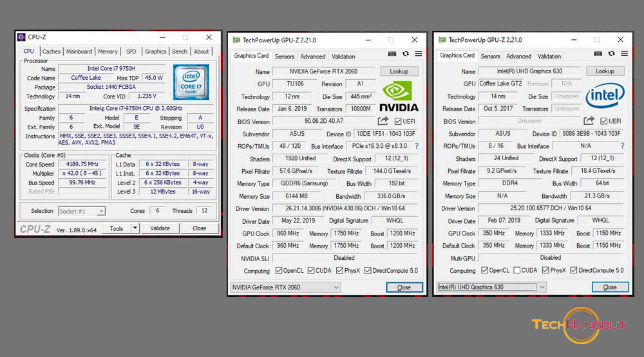Image resolution: width=644 pixels, height=357 pixels.
Task: Click the Validate button in CPU-Z
Action: pyautogui.click(x=160, y=228)
